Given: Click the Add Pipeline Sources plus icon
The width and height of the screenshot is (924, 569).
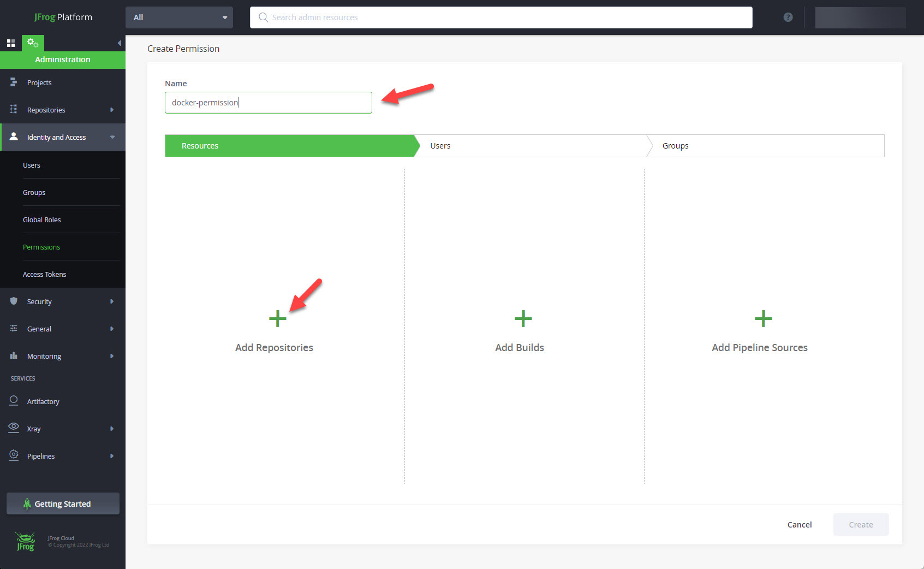Looking at the screenshot, I should click(x=762, y=318).
